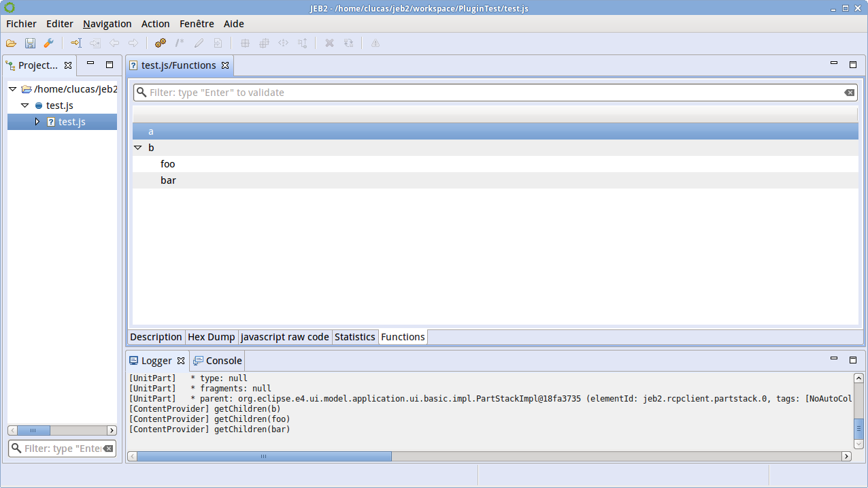Click the single grid square toolbar icon
868x488 pixels.
pos(246,43)
